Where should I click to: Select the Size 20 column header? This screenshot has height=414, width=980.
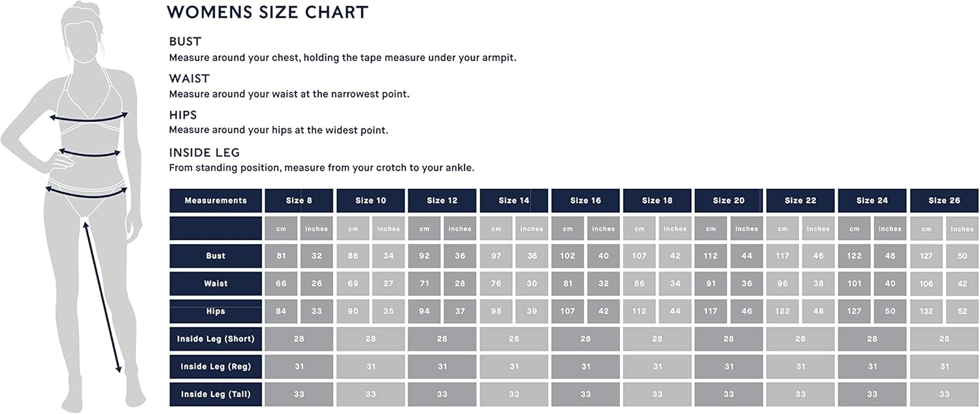[728, 200]
